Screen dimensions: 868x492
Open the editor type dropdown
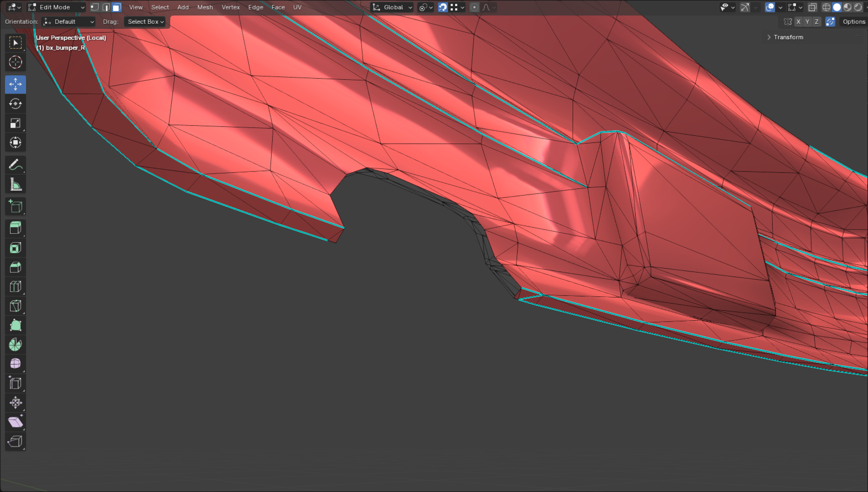pyautogui.click(x=13, y=7)
